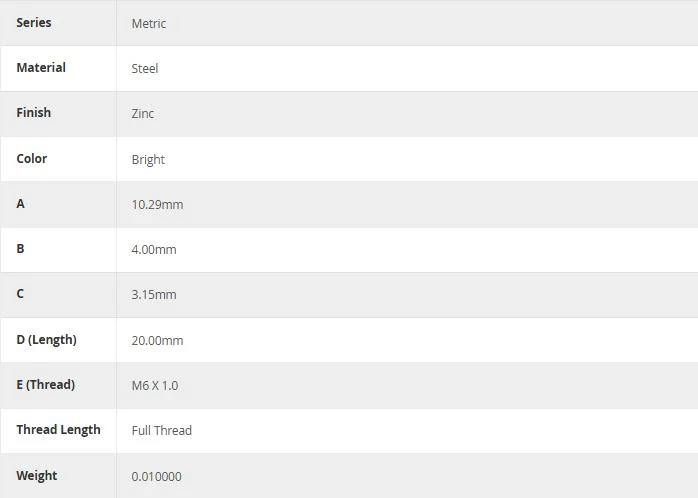698x498 pixels.
Task: Click the E (Thread) label
Action: click(46, 385)
